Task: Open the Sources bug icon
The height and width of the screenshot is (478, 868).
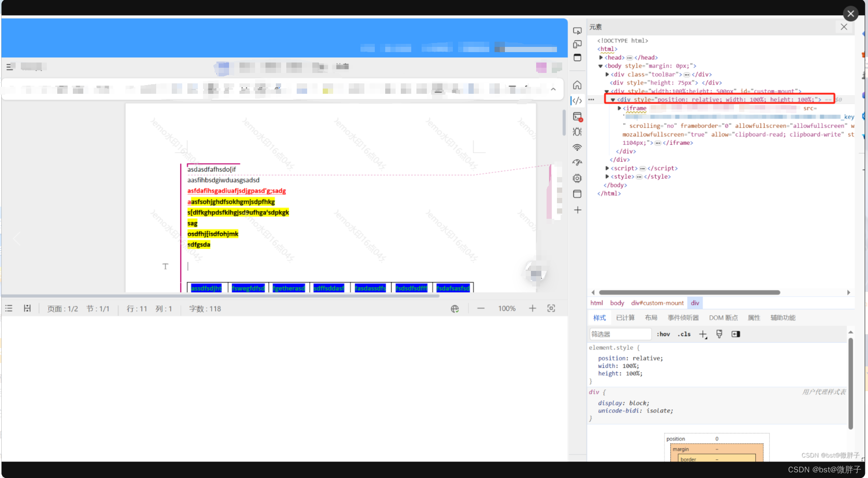Action: pos(577,132)
